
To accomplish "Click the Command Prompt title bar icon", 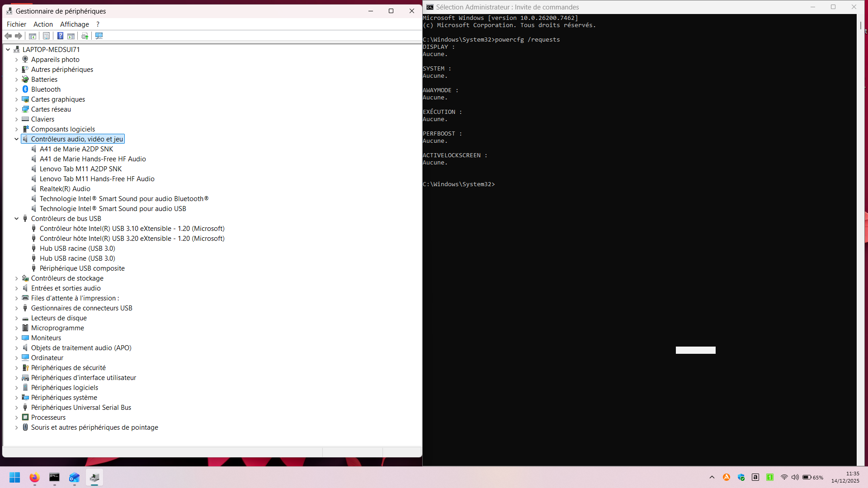I will tap(430, 7).
